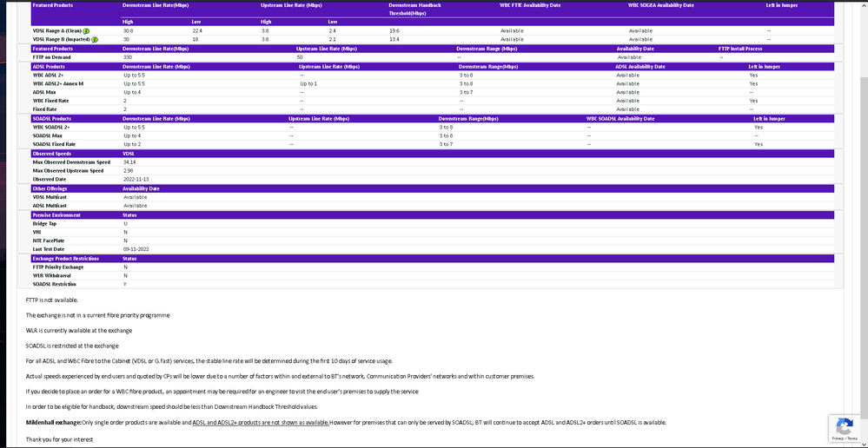Click "3 to 7" range for ADSL Max
The width and height of the screenshot is (868, 448).
point(466,92)
